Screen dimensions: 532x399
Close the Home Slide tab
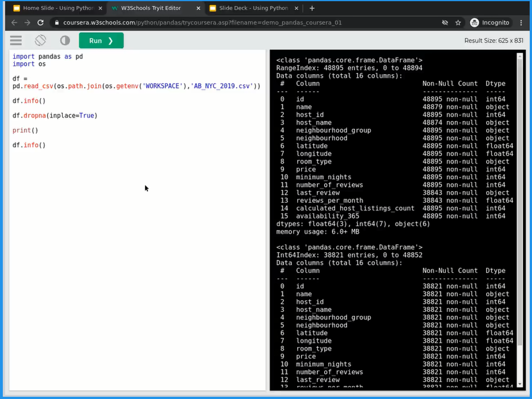[x=100, y=8]
